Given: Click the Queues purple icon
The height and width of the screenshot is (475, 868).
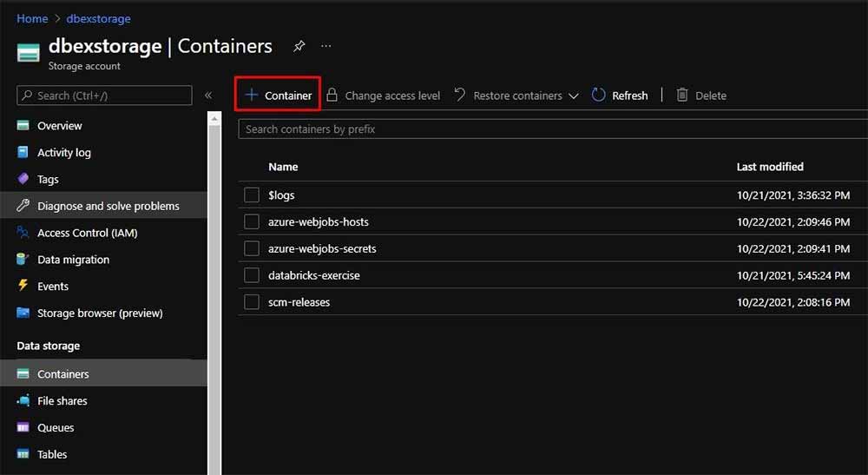Looking at the screenshot, I should coord(23,427).
